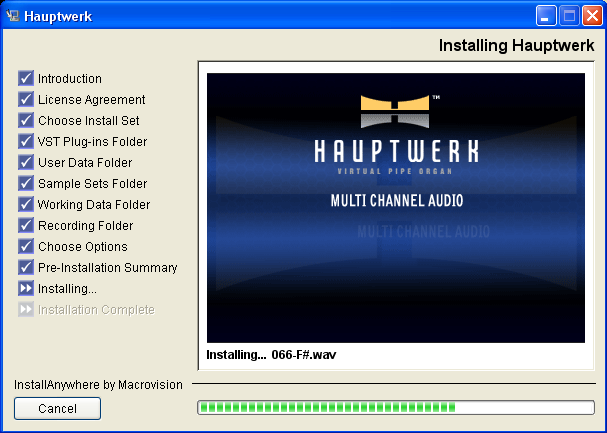Select the Working Data Folder label
607x433 pixels.
coord(94,204)
